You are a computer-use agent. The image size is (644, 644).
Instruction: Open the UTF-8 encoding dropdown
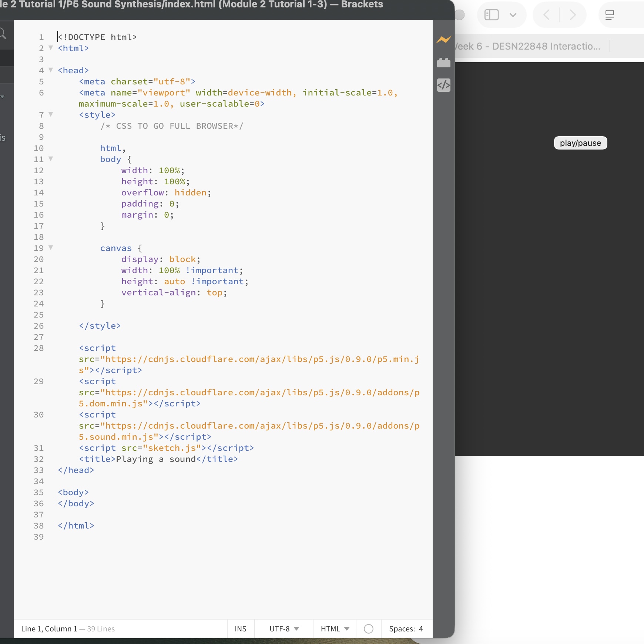click(284, 629)
